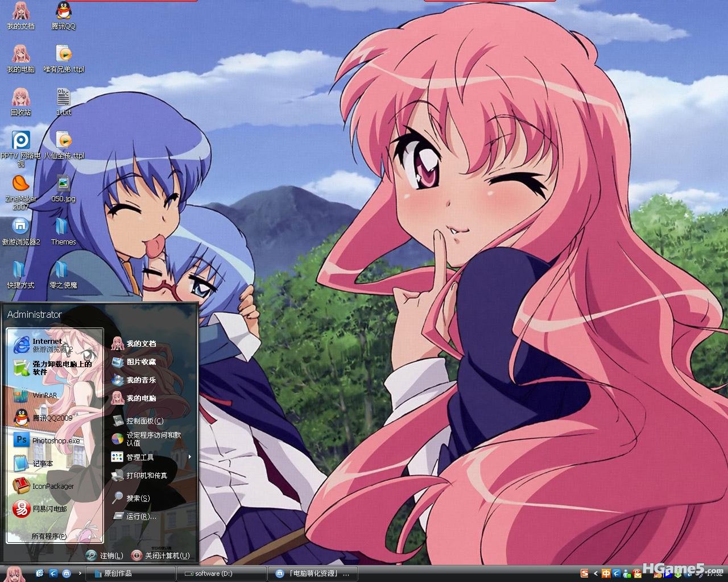This screenshot has height=582, width=728.
Task: Open the 零之使魔 desktop folder
Action: [64, 275]
